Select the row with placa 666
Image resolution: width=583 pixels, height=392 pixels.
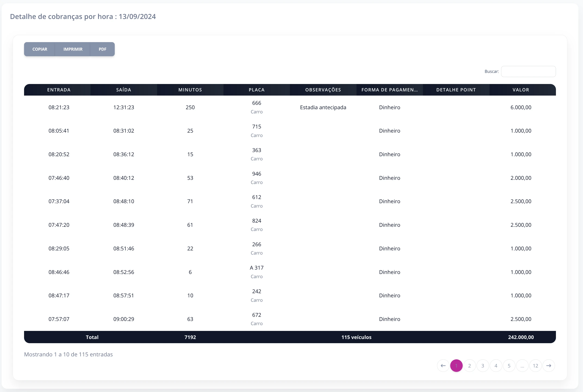290,107
